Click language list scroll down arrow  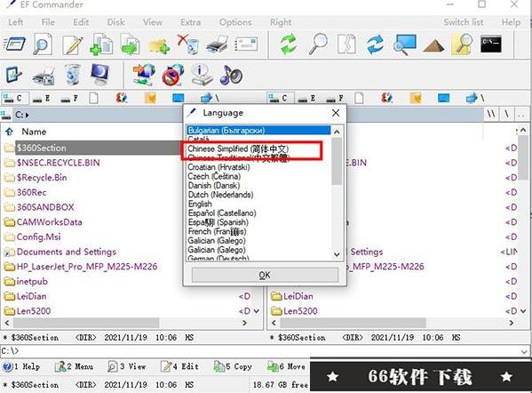(x=337, y=254)
